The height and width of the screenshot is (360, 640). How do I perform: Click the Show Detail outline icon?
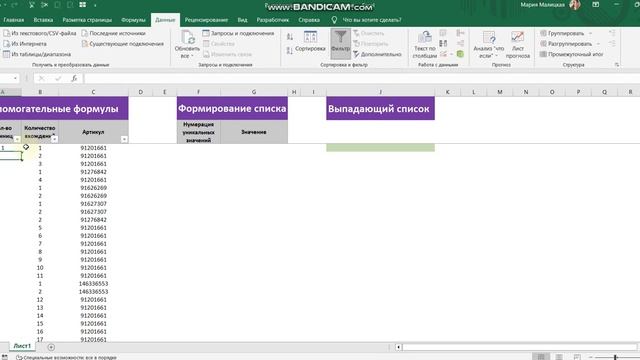tap(612, 33)
